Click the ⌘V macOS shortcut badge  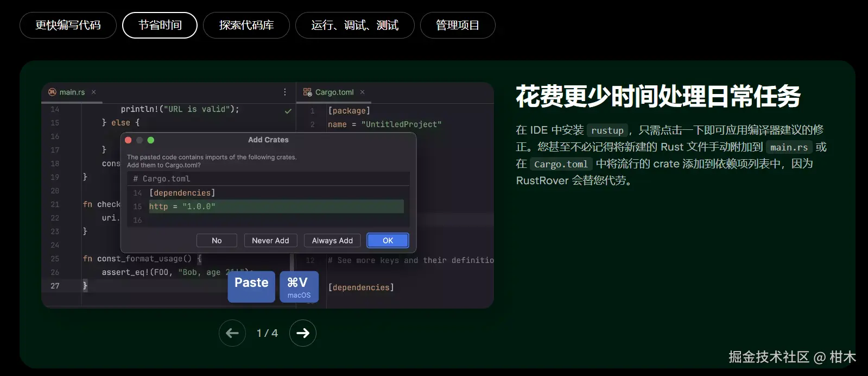(x=299, y=286)
